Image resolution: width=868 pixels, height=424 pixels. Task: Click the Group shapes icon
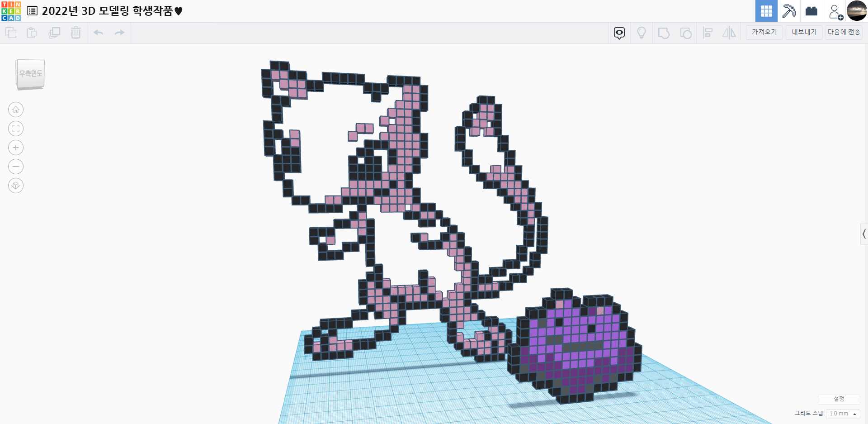click(664, 33)
